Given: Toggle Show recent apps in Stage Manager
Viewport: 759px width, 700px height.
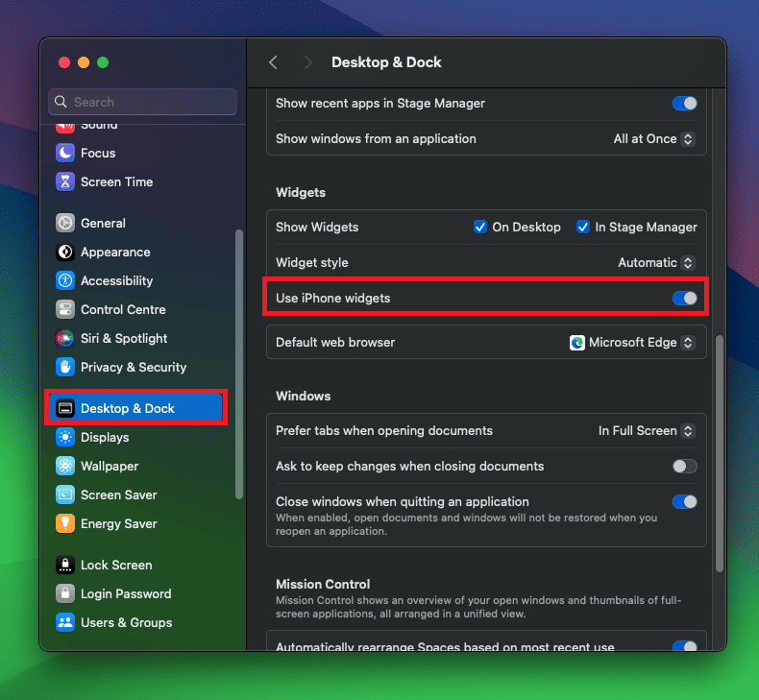Looking at the screenshot, I should click(684, 103).
